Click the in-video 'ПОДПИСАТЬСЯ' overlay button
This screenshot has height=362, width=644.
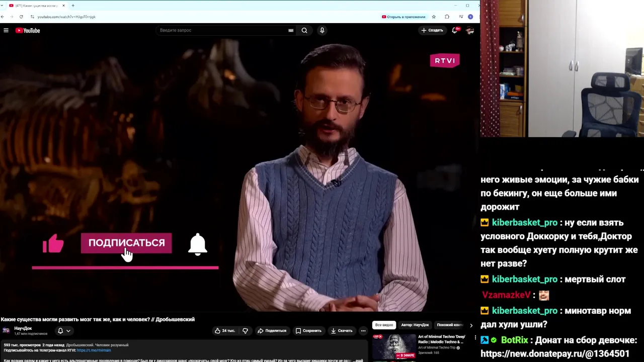pyautogui.click(x=126, y=243)
